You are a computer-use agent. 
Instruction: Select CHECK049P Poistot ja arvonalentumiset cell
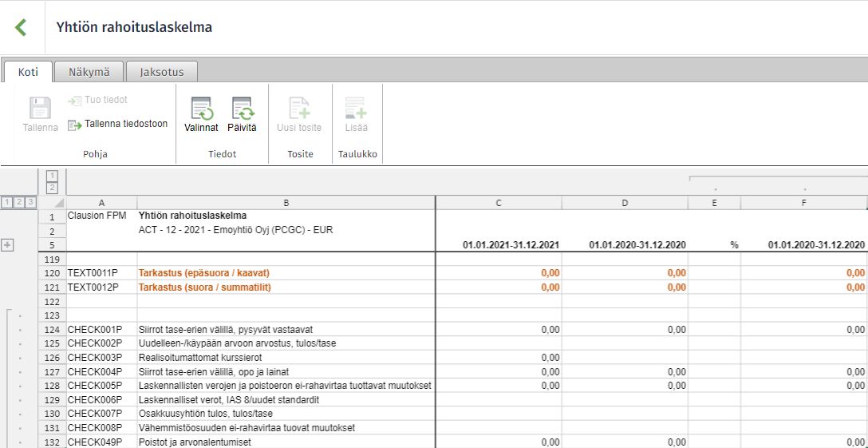pos(286,442)
